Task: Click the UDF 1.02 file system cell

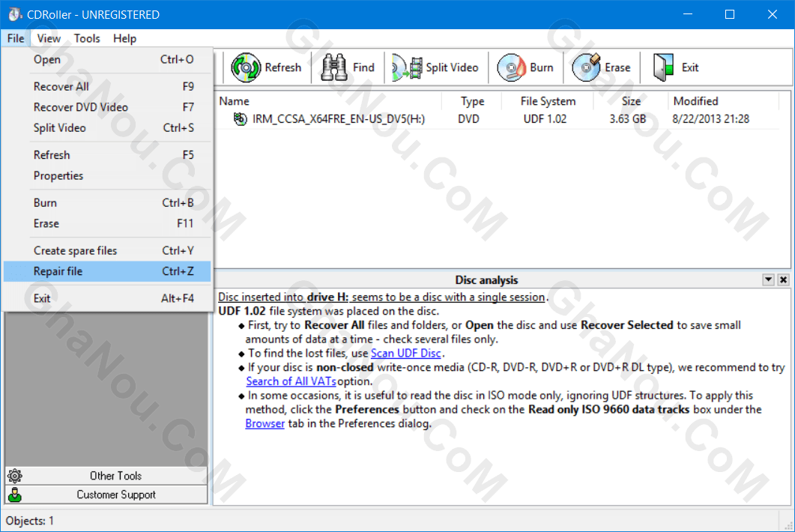Action: [x=545, y=119]
